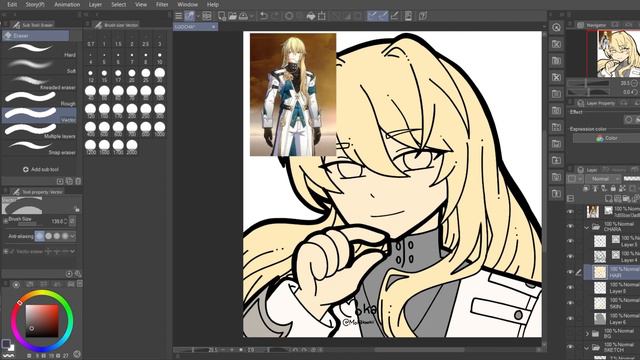This screenshot has width=640, height=360.
Task: Select the Multiple layers eraser sub tool
Action: (39, 131)
